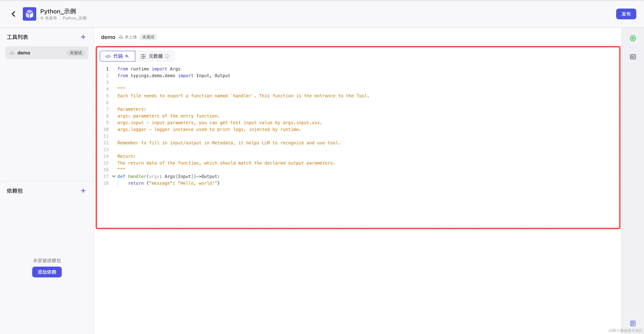Click the 未上线 status label
The image size is (644, 334).
[x=131, y=37]
